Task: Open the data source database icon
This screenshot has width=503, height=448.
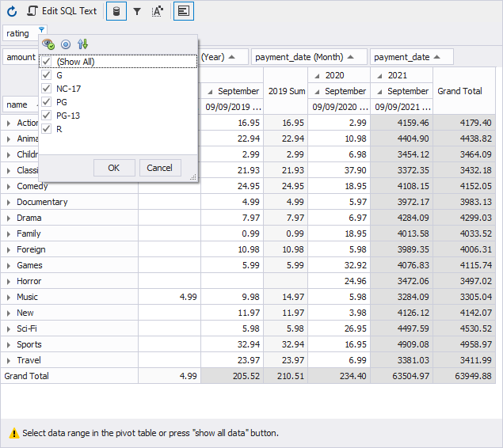Action: click(x=116, y=11)
